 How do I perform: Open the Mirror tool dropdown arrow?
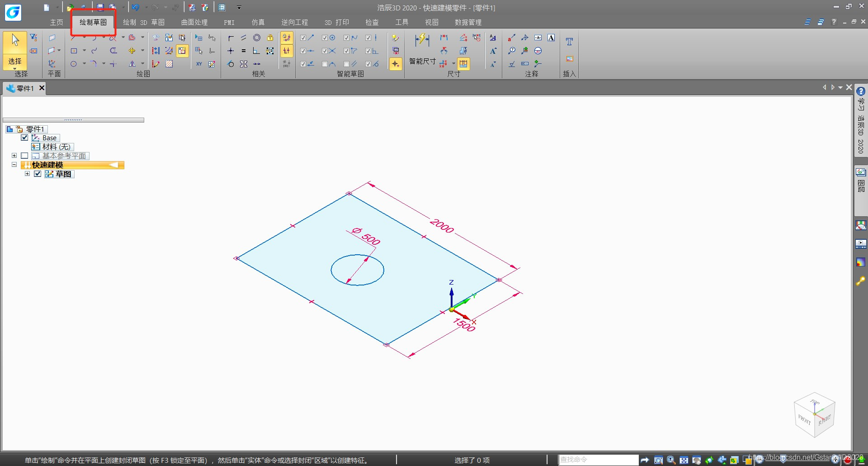[142, 64]
